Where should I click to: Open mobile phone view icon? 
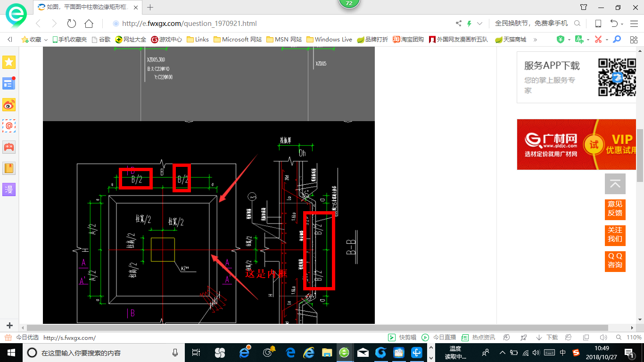click(598, 24)
